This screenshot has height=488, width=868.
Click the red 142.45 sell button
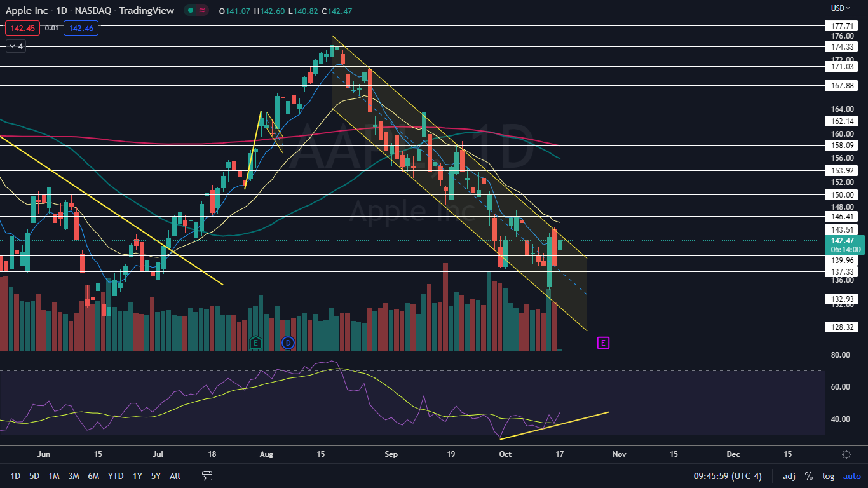pos(22,27)
